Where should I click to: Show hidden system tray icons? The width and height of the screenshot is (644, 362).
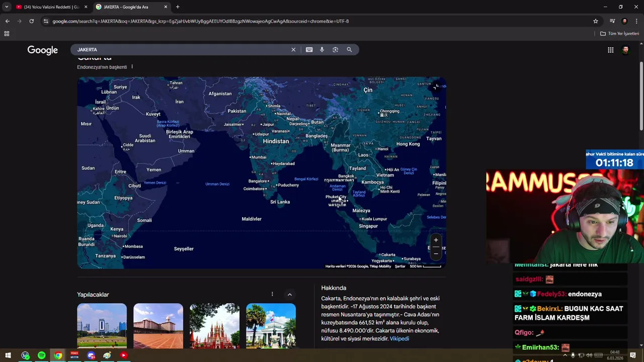[x=565, y=355]
